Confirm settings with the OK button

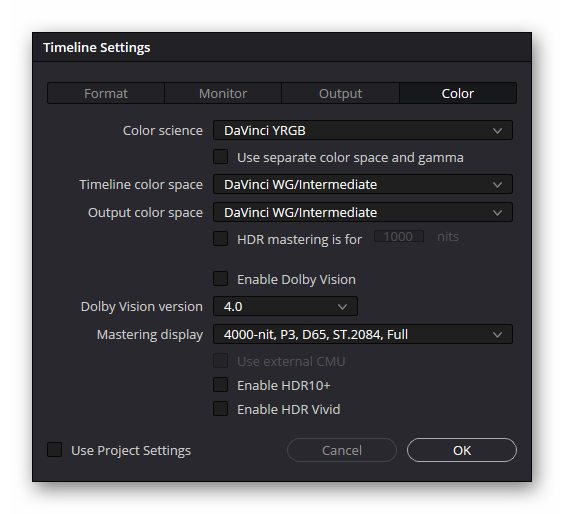point(462,450)
